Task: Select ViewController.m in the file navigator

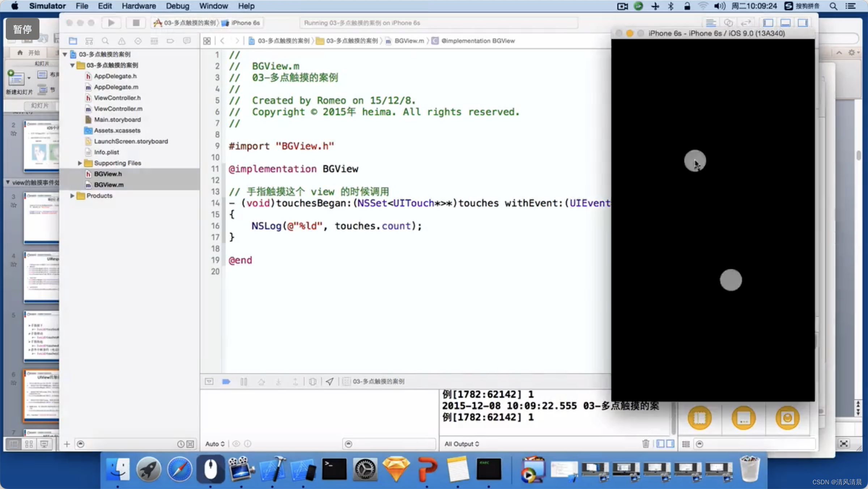Action: pyautogui.click(x=118, y=109)
